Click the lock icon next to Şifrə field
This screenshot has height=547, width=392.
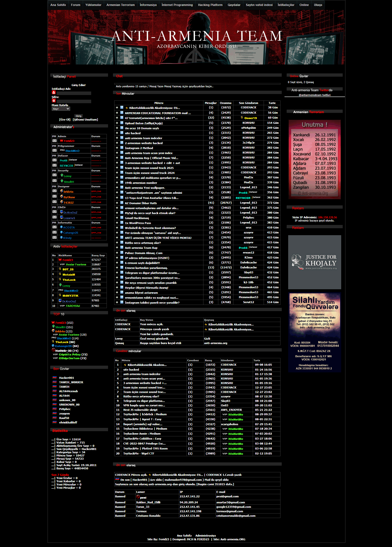[54, 100]
